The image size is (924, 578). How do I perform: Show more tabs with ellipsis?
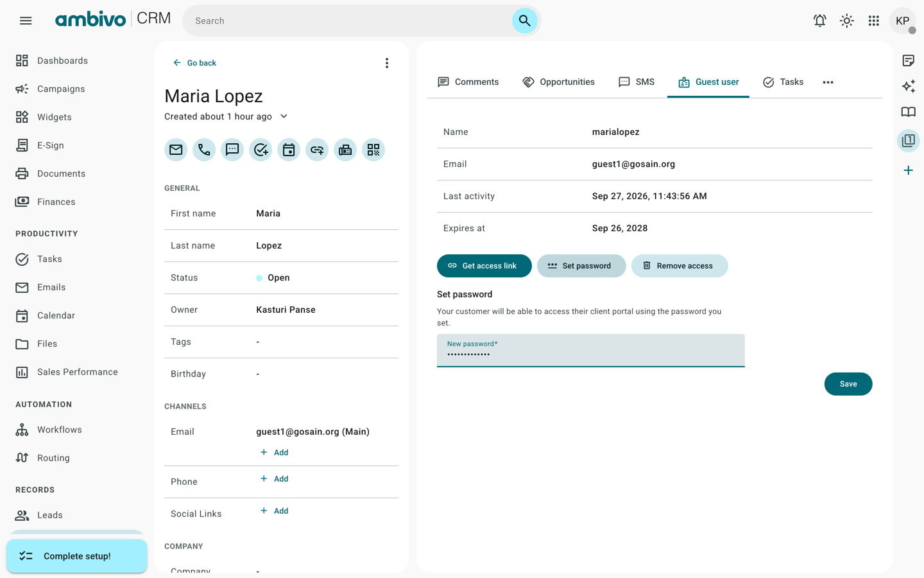point(828,82)
